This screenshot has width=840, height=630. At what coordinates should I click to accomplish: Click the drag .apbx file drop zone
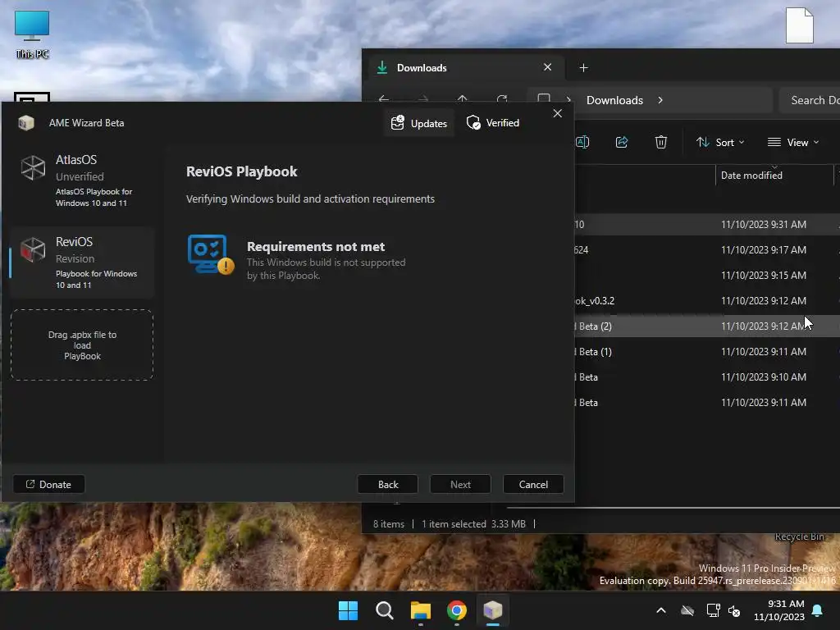[82, 345]
